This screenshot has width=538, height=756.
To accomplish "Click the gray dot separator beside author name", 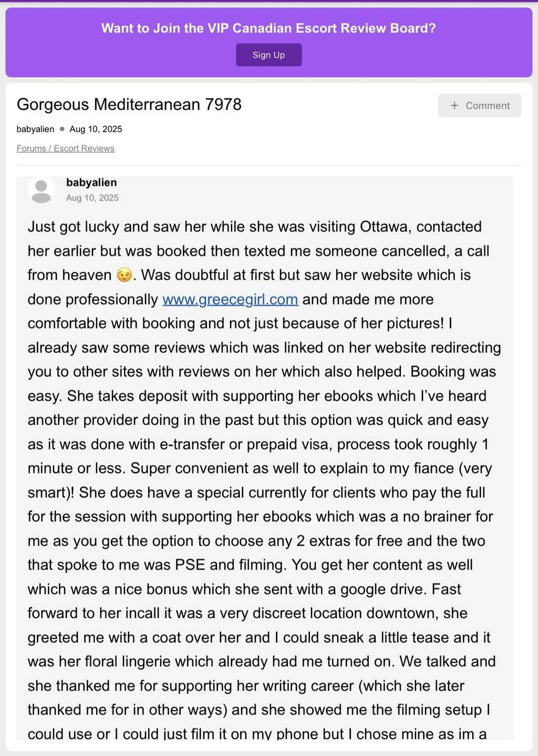I will pos(62,129).
